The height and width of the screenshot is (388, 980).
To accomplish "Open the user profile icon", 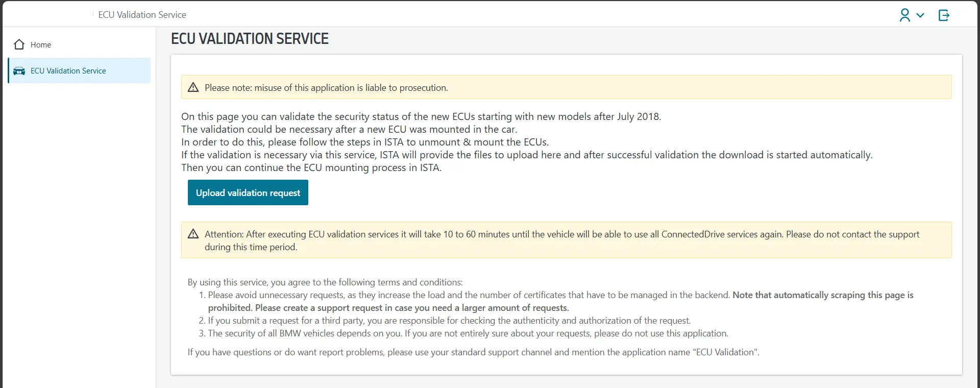I will click(904, 15).
